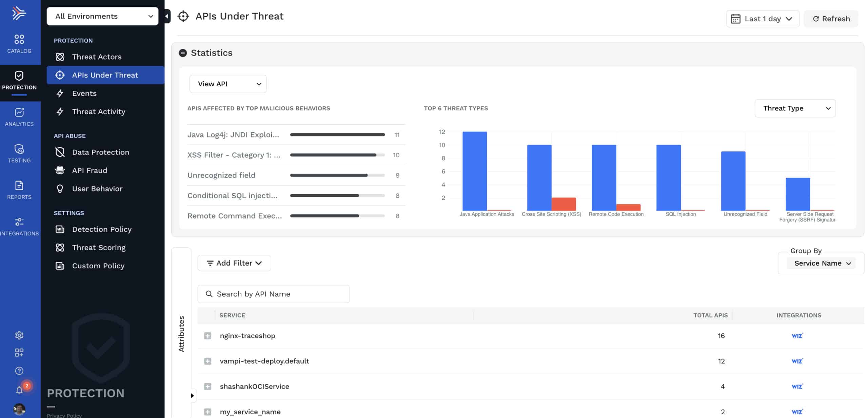The width and height of the screenshot is (868, 418).
Task: Click the Refresh button
Action: click(x=831, y=19)
